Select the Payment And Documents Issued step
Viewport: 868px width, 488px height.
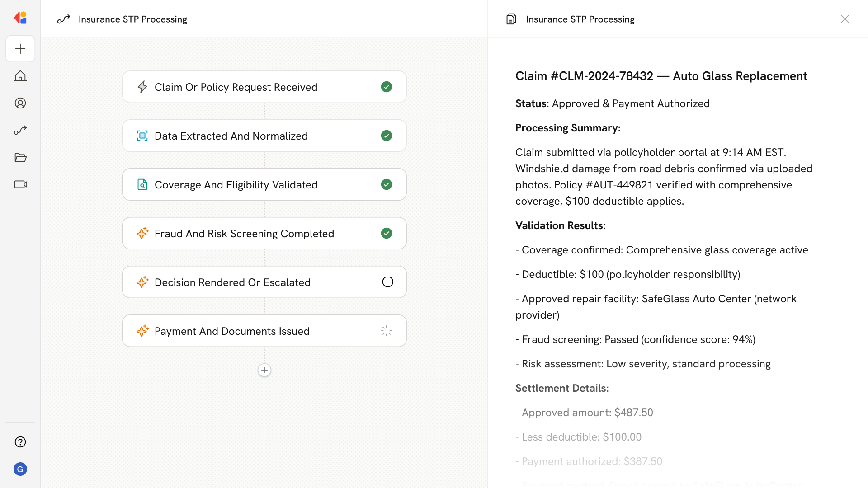point(232,331)
